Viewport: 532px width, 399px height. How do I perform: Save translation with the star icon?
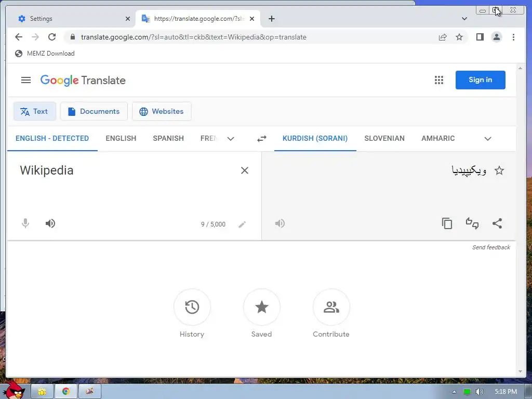(x=499, y=170)
